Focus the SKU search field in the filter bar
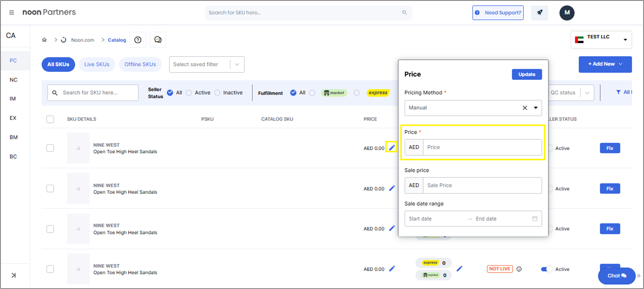The width and height of the screenshot is (644, 289). click(x=93, y=93)
